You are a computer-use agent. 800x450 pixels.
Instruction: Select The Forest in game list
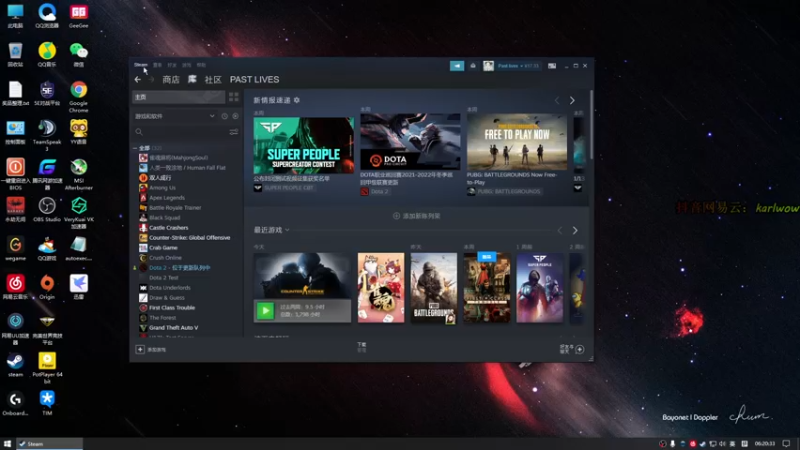157,317
